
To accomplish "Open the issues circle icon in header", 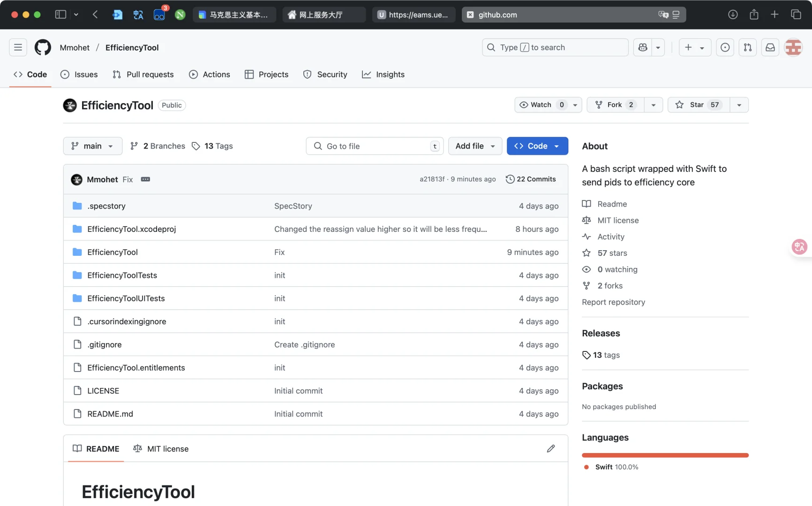I will [725, 47].
